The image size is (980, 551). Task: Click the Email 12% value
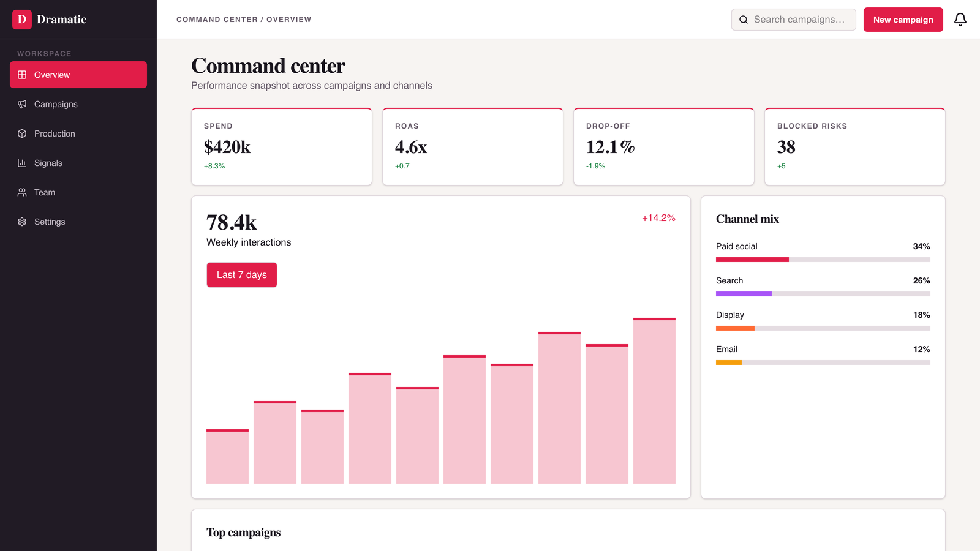point(921,349)
